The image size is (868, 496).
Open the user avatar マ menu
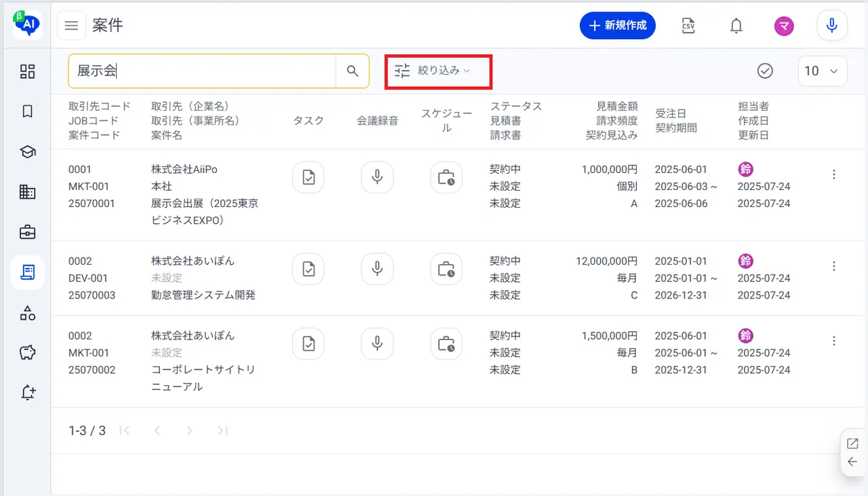(x=784, y=26)
